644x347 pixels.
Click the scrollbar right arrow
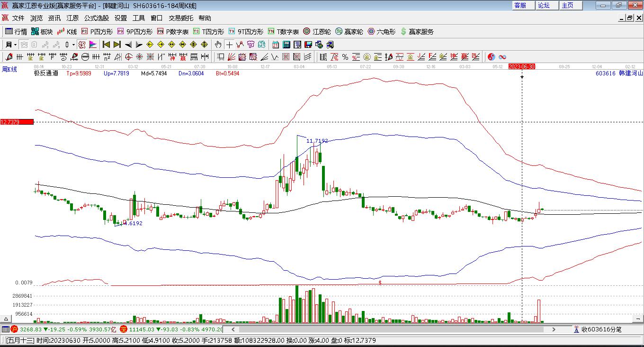554,329
